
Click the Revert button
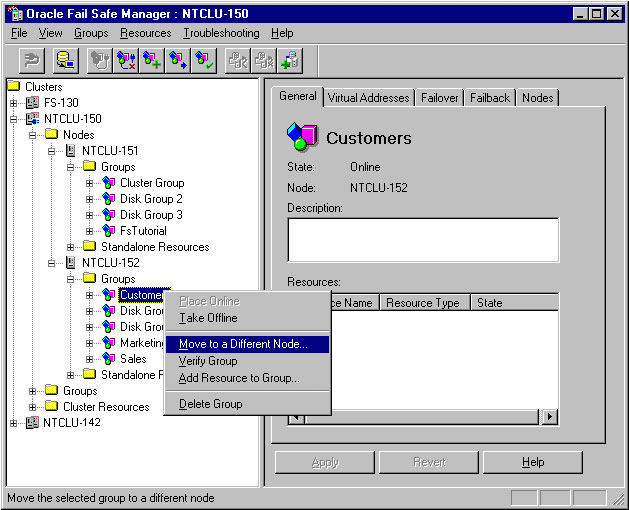(429, 463)
